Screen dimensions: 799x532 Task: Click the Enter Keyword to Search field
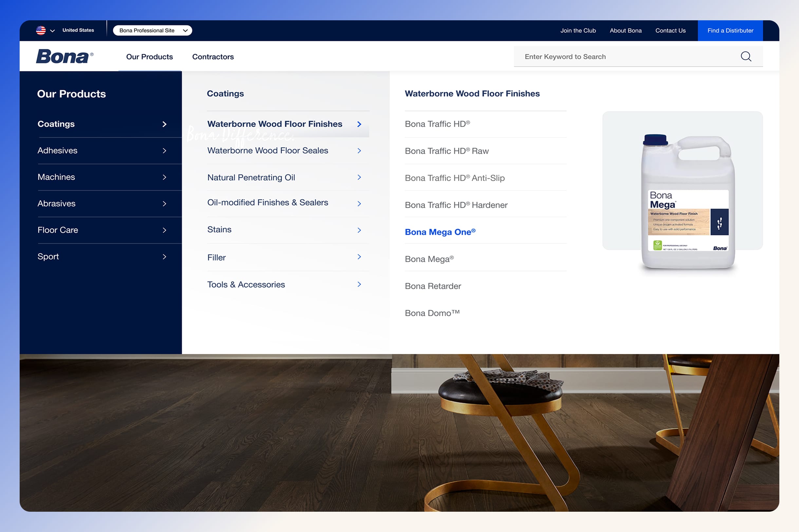625,57
